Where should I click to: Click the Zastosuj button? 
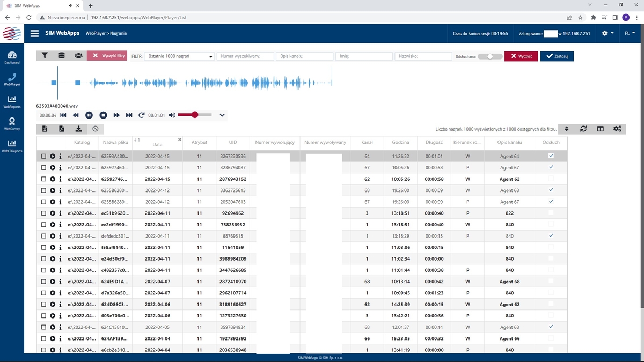pyautogui.click(x=557, y=55)
